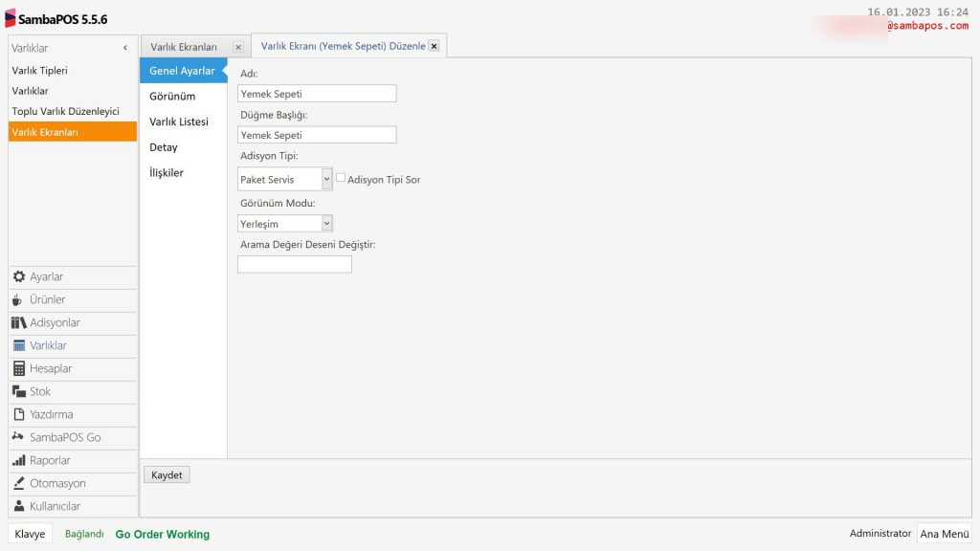Switch to the Varlık Ekranları tab
Viewport: 980px width, 551px height.
point(184,47)
